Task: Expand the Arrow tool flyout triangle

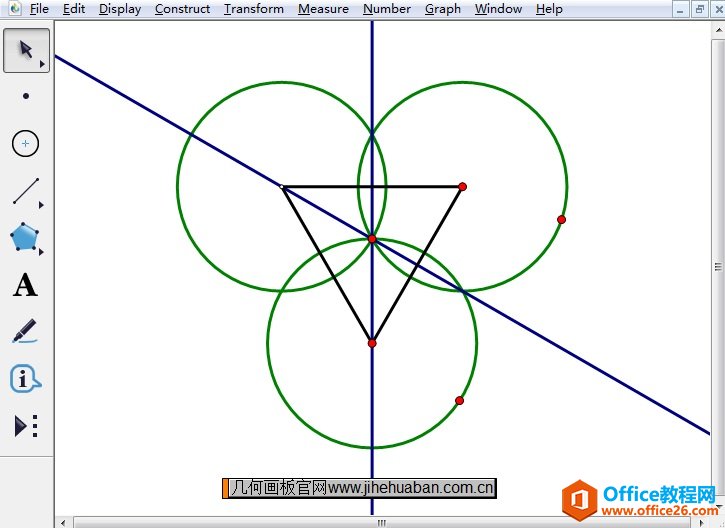Action: [42, 64]
